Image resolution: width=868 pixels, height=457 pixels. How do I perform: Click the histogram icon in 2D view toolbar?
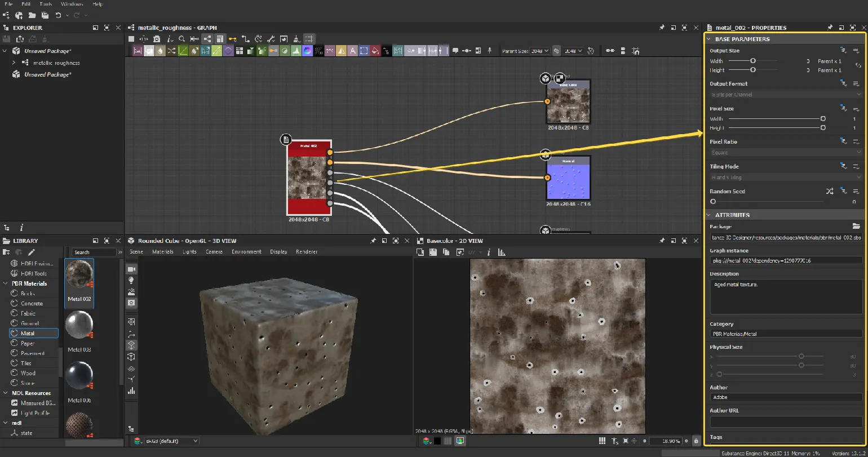click(x=502, y=252)
